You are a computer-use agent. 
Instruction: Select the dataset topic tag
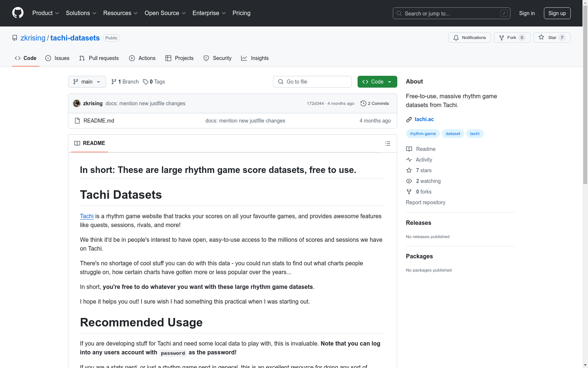point(453,134)
